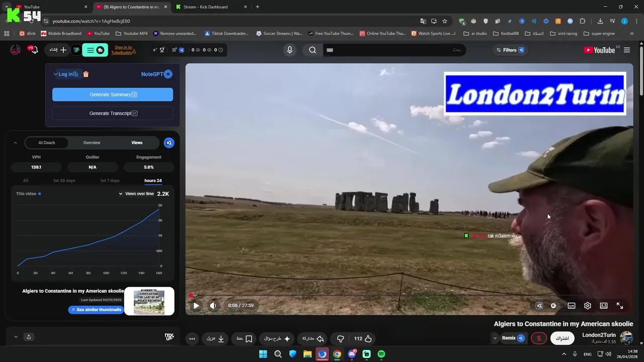
Task: Open Spotify from the taskbar
Action: 381,354
